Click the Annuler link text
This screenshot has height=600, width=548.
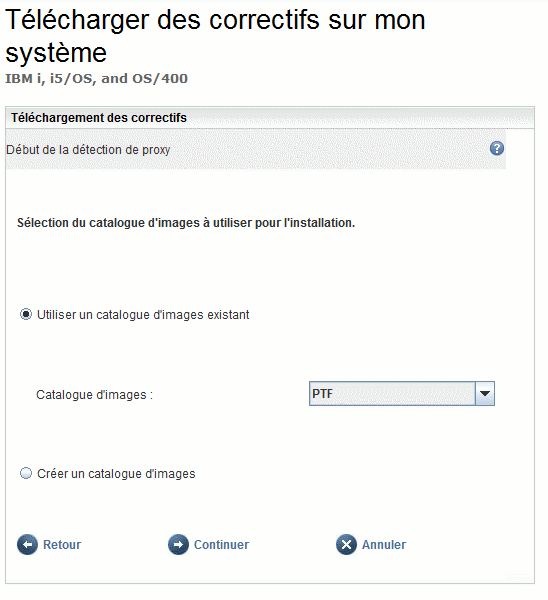coord(384,545)
